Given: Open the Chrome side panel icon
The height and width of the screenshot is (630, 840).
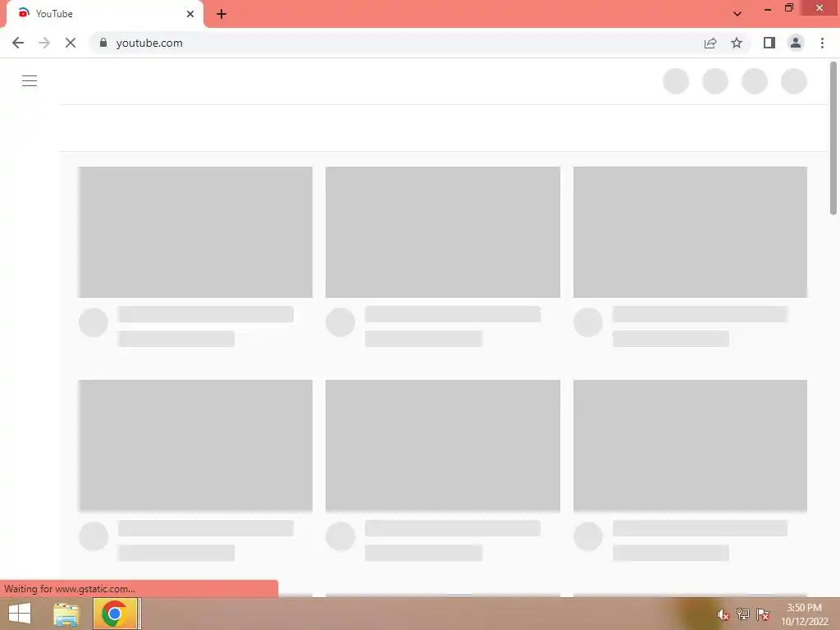Looking at the screenshot, I should pyautogui.click(x=769, y=43).
